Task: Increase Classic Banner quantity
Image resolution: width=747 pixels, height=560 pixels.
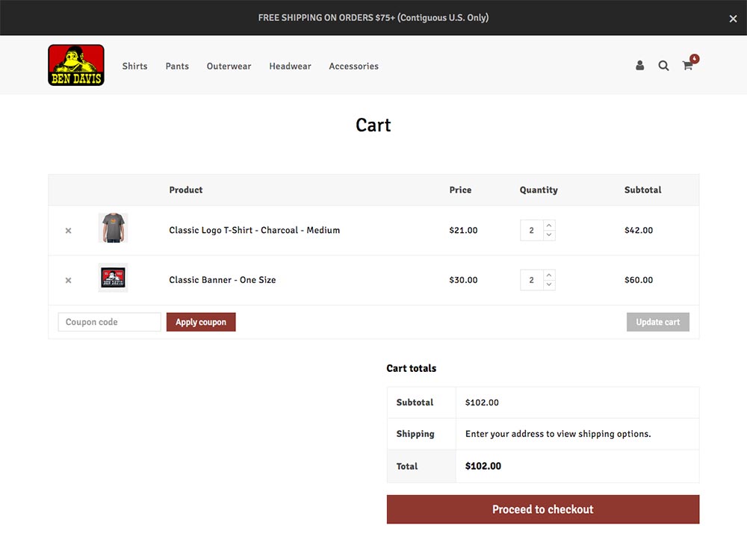Action: click(x=549, y=276)
